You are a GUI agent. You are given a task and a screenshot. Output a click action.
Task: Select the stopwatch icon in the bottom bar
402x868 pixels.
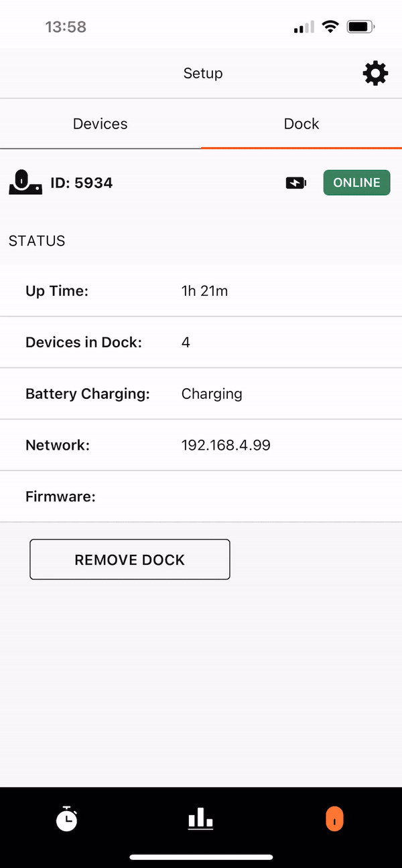(x=66, y=818)
